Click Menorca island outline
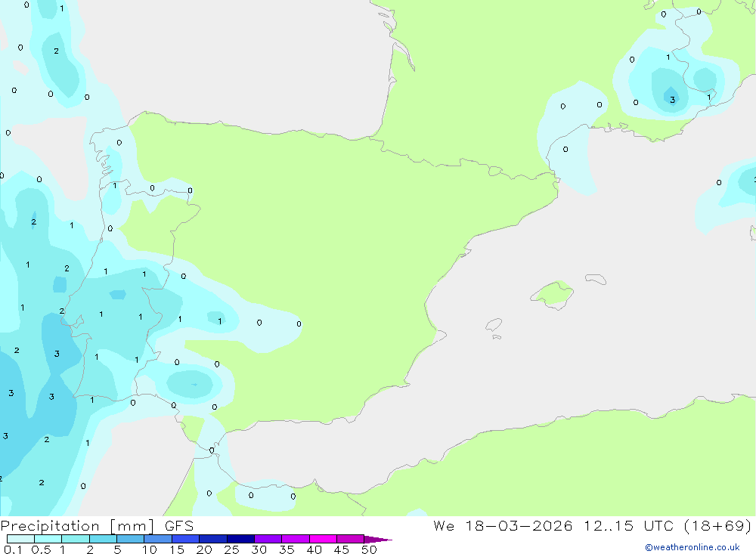Screen dimensions: 756x554 pos(596,279)
